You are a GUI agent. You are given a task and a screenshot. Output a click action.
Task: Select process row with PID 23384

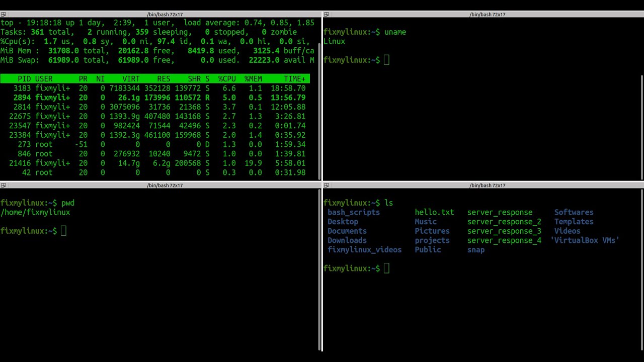pyautogui.click(x=155, y=135)
